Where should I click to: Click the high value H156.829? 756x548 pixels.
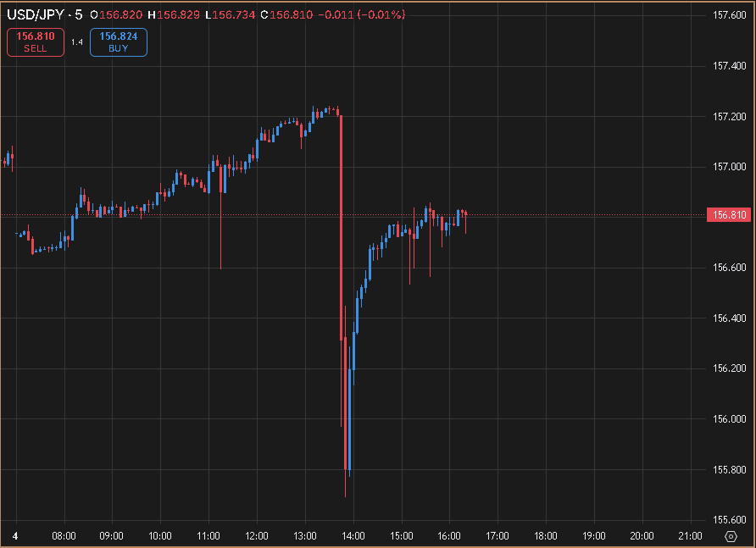[x=174, y=15]
